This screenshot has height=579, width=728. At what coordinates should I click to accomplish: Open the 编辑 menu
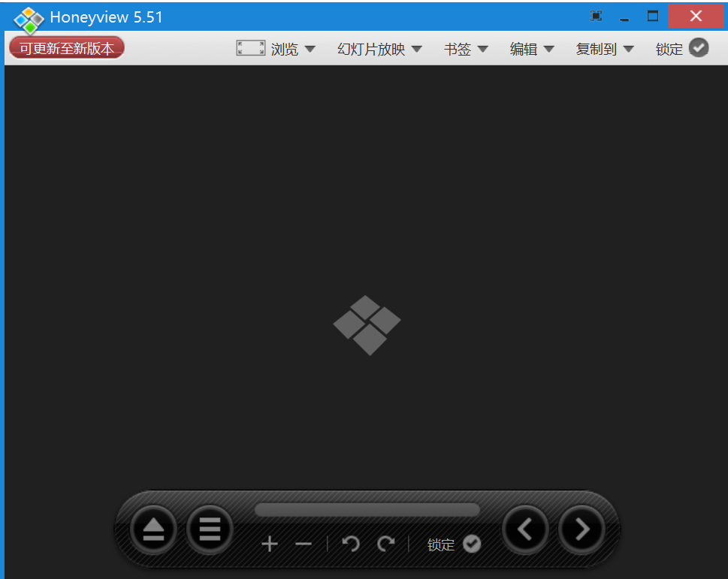click(532, 50)
